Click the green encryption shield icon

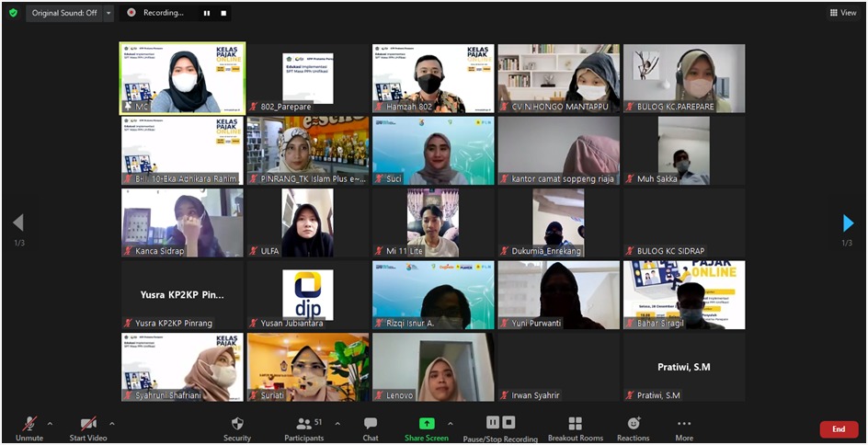(13, 13)
